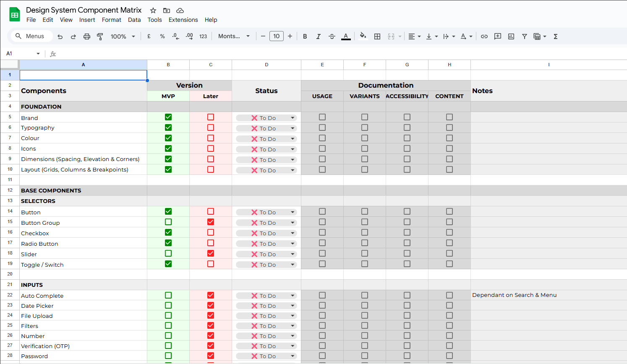Uncheck Later checkbox for Slider
This screenshot has height=364, width=627.
tap(211, 253)
